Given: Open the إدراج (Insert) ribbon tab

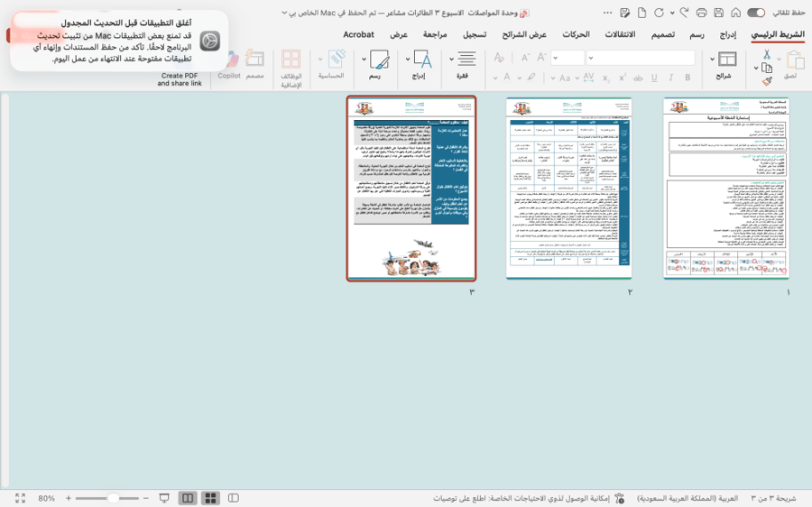Looking at the screenshot, I should click(x=727, y=34).
